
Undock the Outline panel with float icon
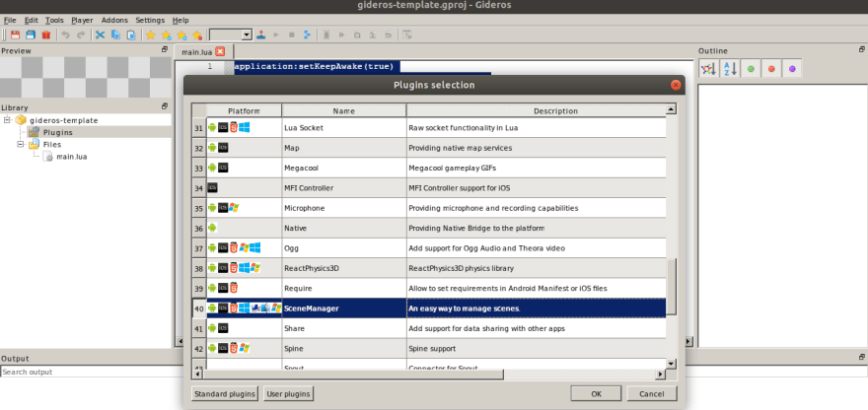(x=862, y=49)
